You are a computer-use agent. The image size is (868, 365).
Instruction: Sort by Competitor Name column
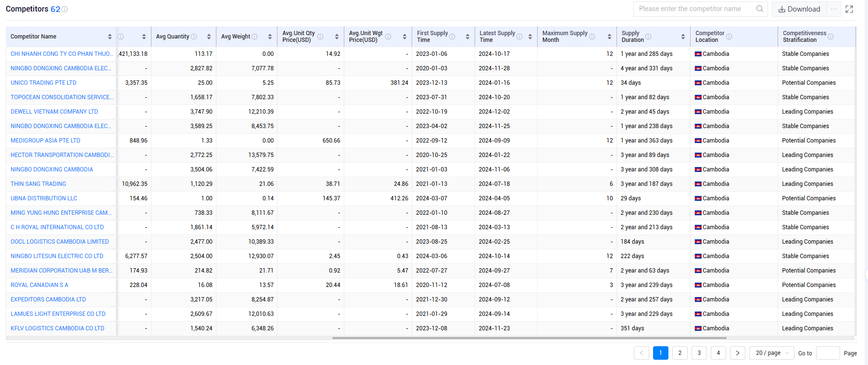click(110, 37)
